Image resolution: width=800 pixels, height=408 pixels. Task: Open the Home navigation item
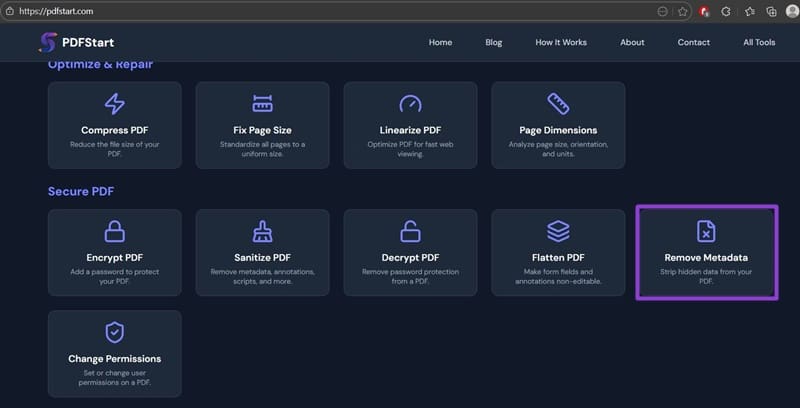pyautogui.click(x=440, y=42)
